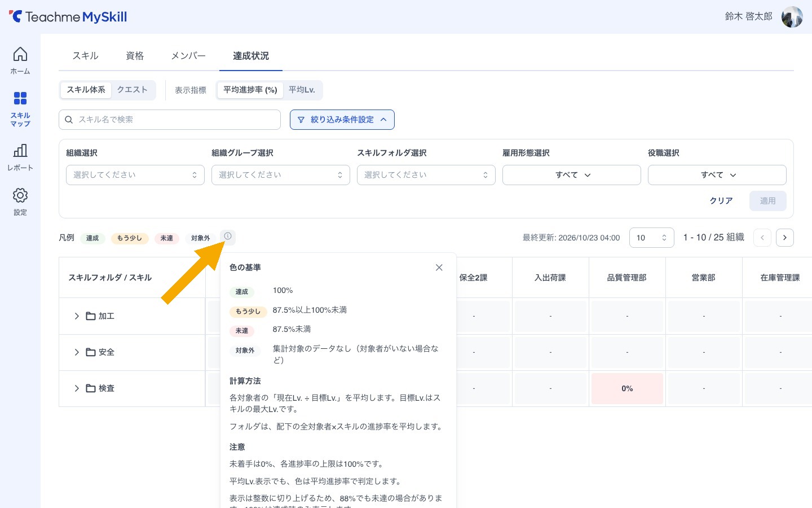This screenshot has height=508, width=812.
Task: Go to the next page of organizations
Action: [x=785, y=238]
